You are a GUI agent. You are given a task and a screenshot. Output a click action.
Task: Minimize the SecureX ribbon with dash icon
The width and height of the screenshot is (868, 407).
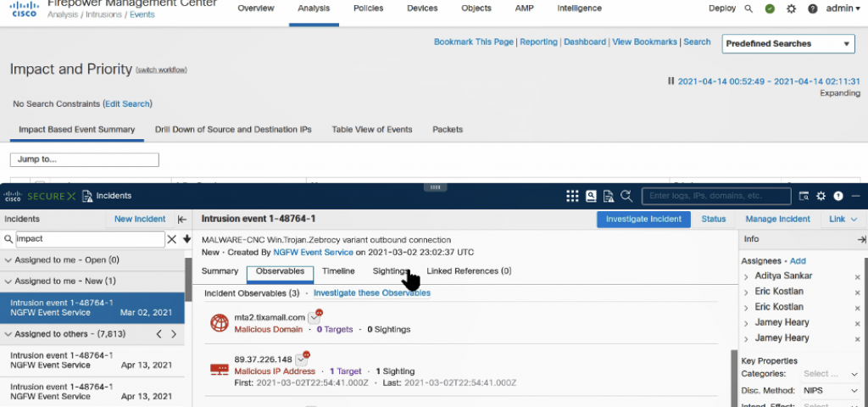[856, 196]
